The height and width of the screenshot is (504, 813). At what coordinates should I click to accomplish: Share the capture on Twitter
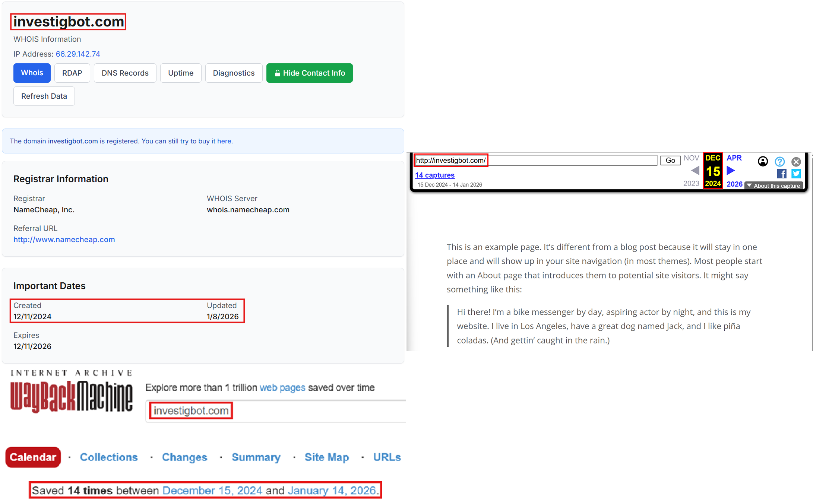[796, 174]
